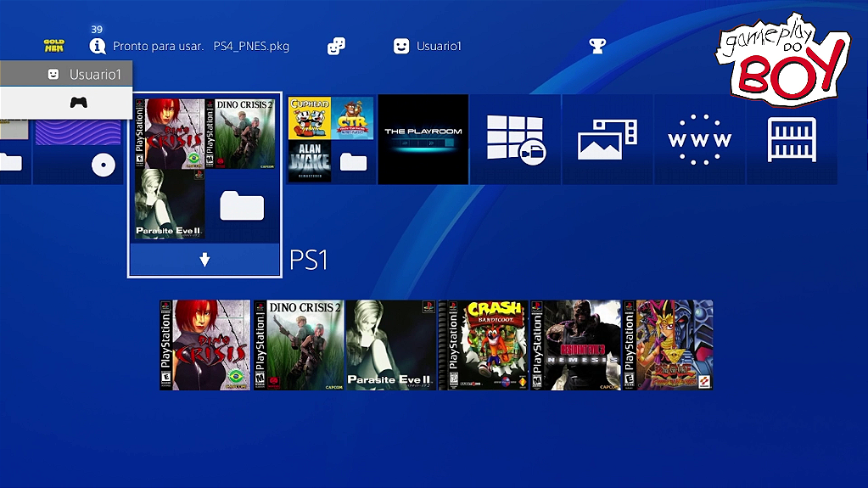Screen dimensions: 868x488
Task: Open the Library shelf tile
Action: [792, 139]
